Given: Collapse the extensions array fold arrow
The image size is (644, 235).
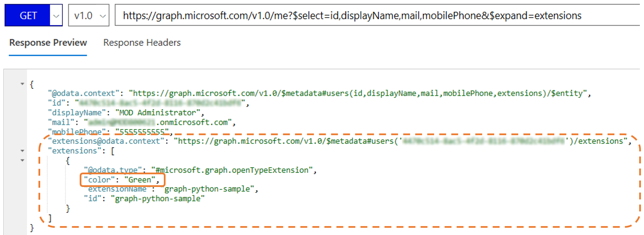Looking at the screenshot, I should tap(22, 151).
